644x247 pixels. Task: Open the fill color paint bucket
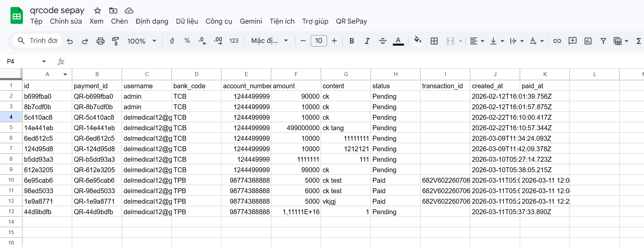click(417, 40)
